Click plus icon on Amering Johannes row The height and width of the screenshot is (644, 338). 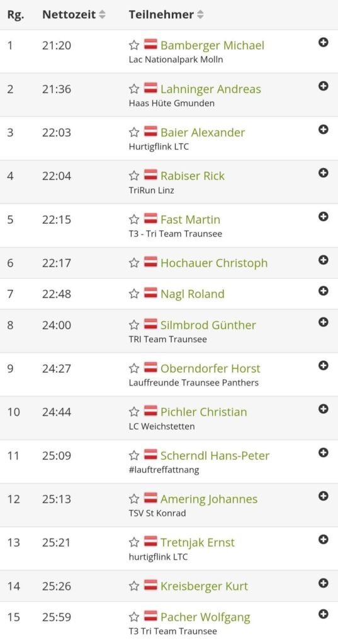[x=324, y=496]
